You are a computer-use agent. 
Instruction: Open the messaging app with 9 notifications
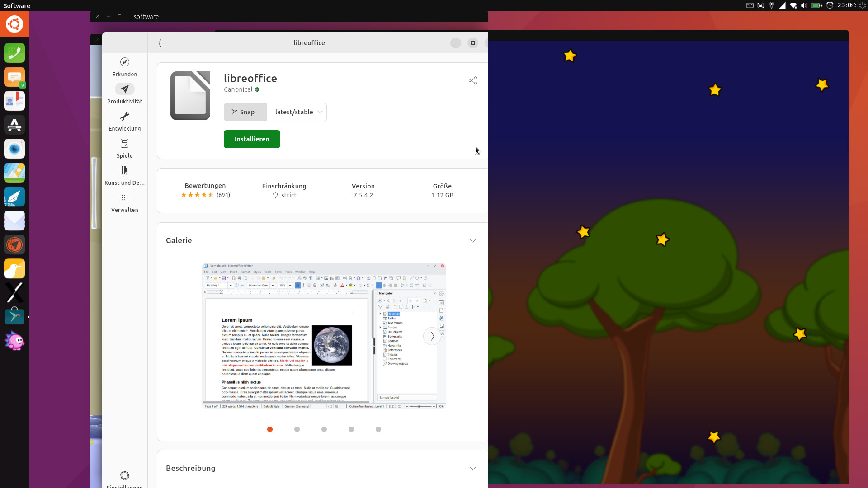point(14,77)
